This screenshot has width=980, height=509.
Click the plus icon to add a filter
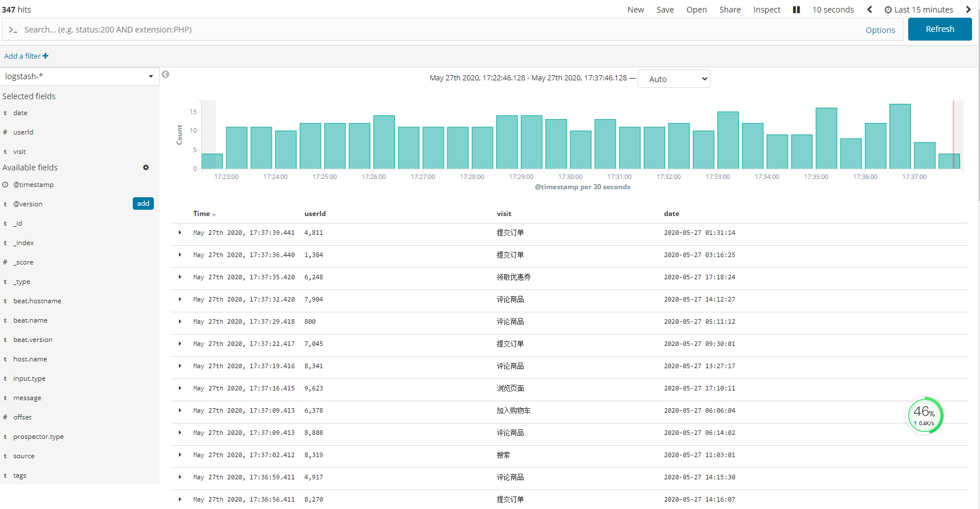pos(46,56)
